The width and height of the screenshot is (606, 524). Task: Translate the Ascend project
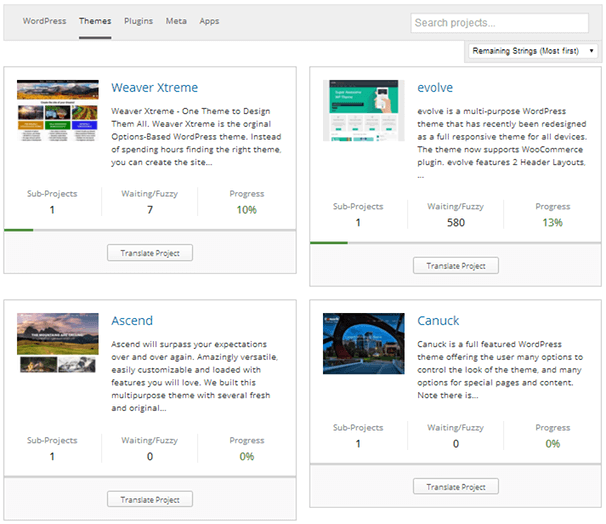pyautogui.click(x=150, y=499)
